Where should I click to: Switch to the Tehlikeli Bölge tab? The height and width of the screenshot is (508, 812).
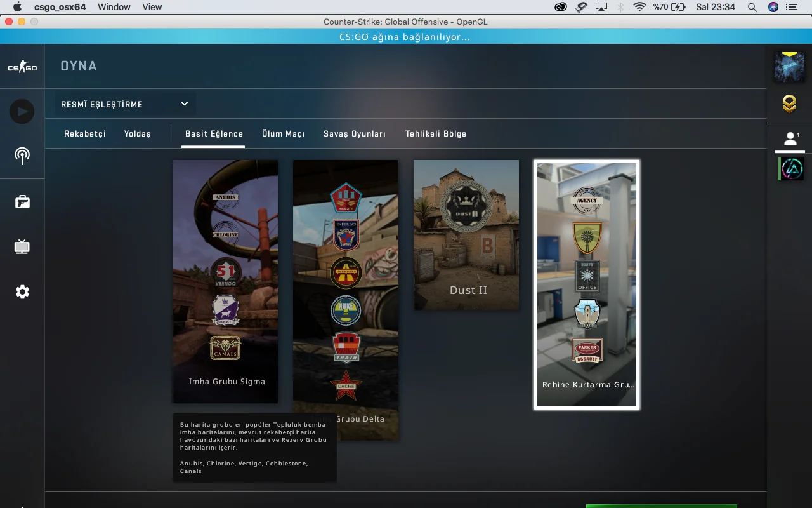pyautogui.click(x=436, y=134)
